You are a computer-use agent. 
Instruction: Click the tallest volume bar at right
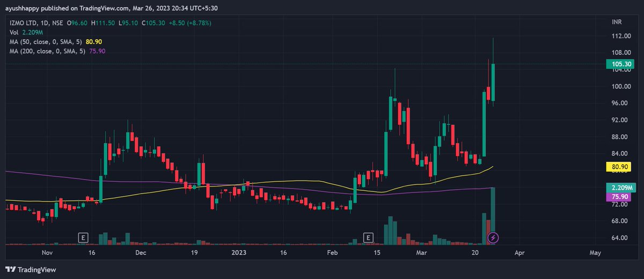coord(493,216)
